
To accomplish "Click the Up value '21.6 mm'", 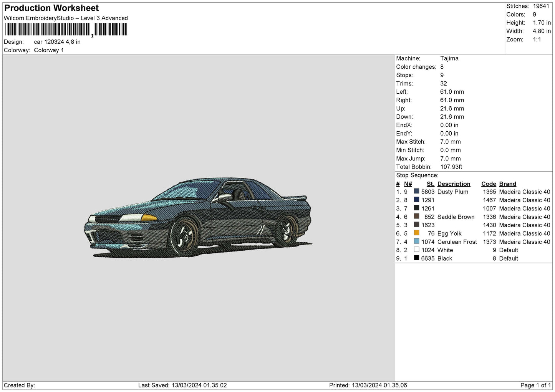I will pyautogui.click(x=452, y=109).
